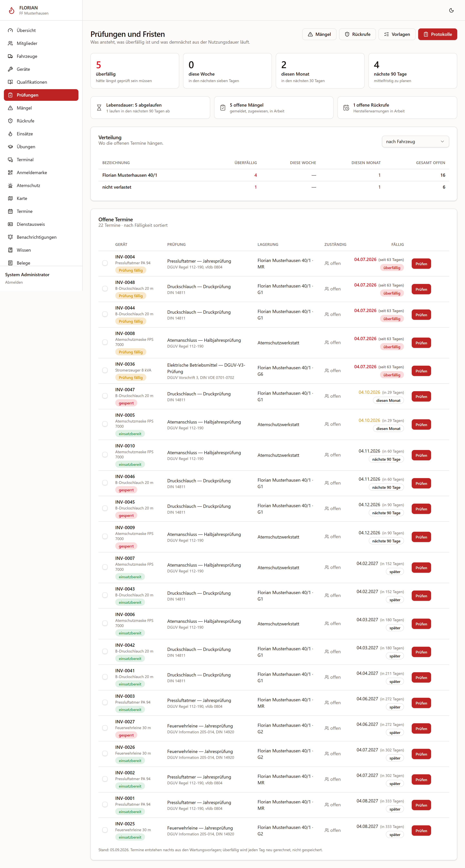Screen dimensions: 465x868
Task: Click the Karte map icon in sidebar
Action: pyautogui.click(x=10, y=199)
